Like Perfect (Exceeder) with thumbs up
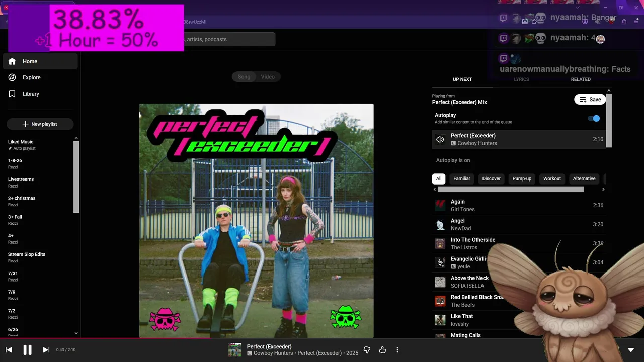 tap(382, 350)
